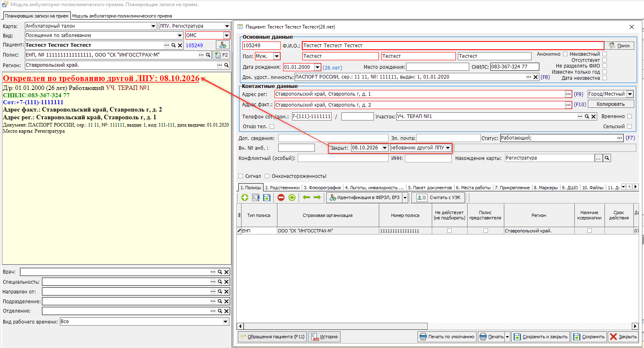Click magnifier next to Нахождение карты field

pyautogui.click(x=607, y=158)
